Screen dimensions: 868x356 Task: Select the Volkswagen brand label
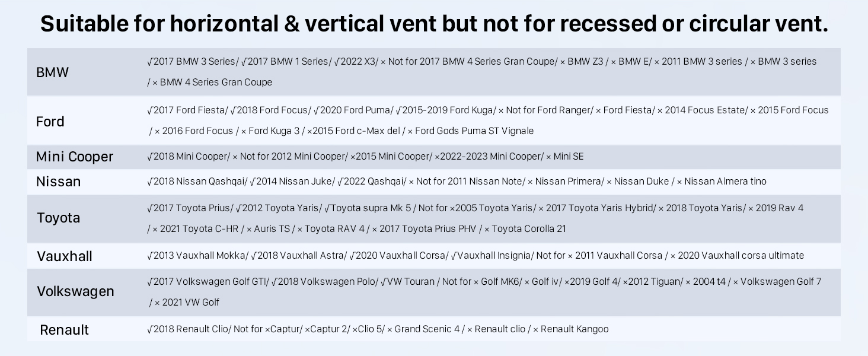tap(75, 291)
